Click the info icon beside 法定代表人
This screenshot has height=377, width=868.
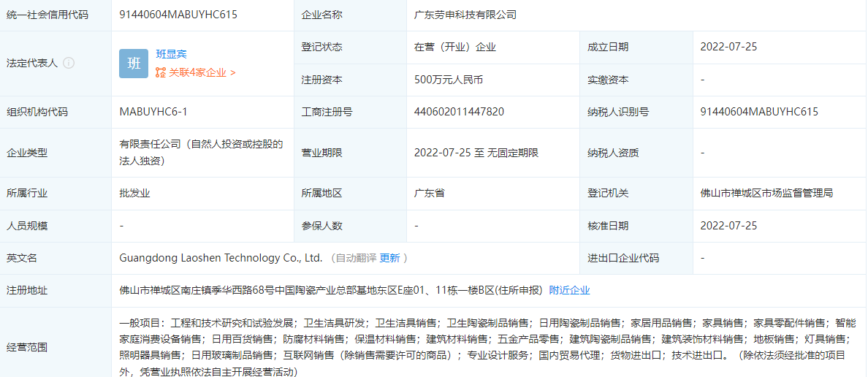(69, 63)
